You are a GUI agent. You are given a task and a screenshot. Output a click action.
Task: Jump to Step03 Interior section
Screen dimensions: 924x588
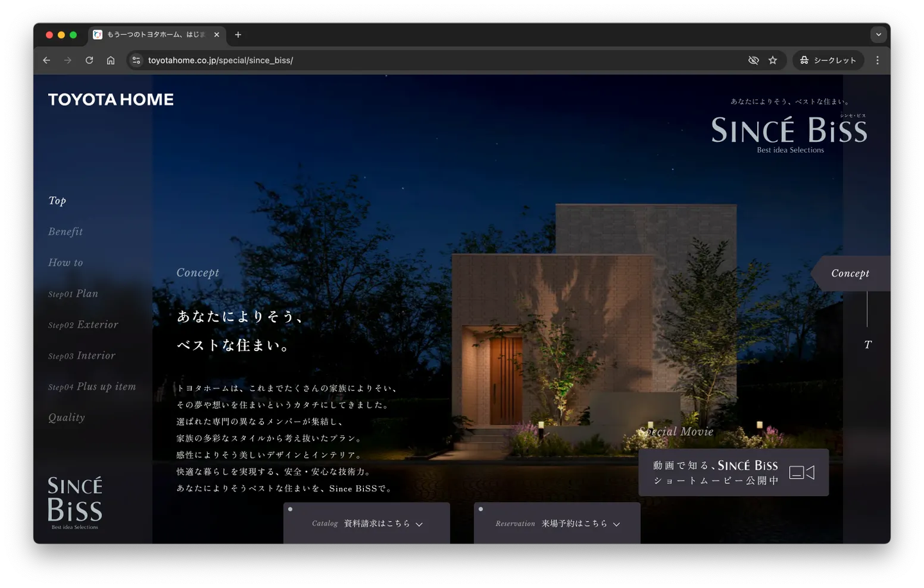[82, 356]
